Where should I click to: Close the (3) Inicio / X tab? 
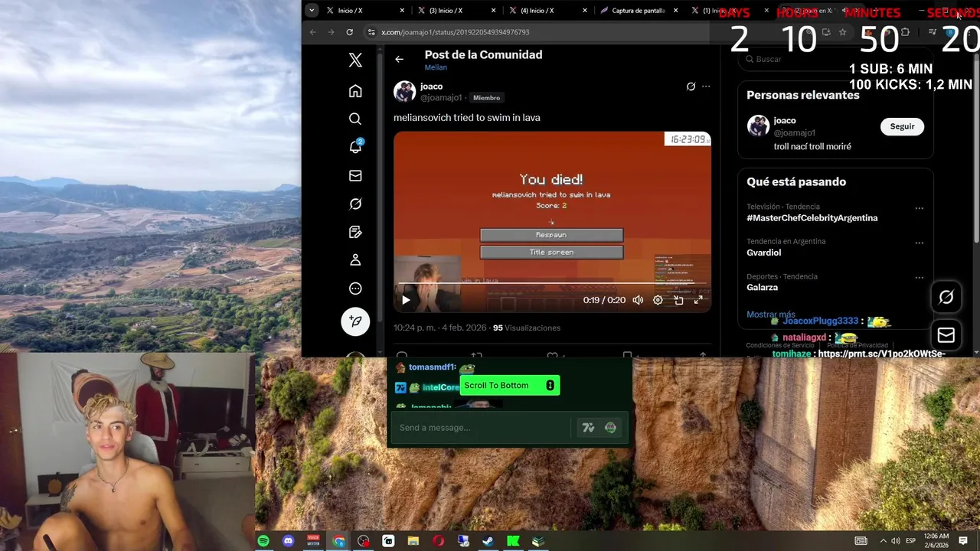click(x=493, y=11)
